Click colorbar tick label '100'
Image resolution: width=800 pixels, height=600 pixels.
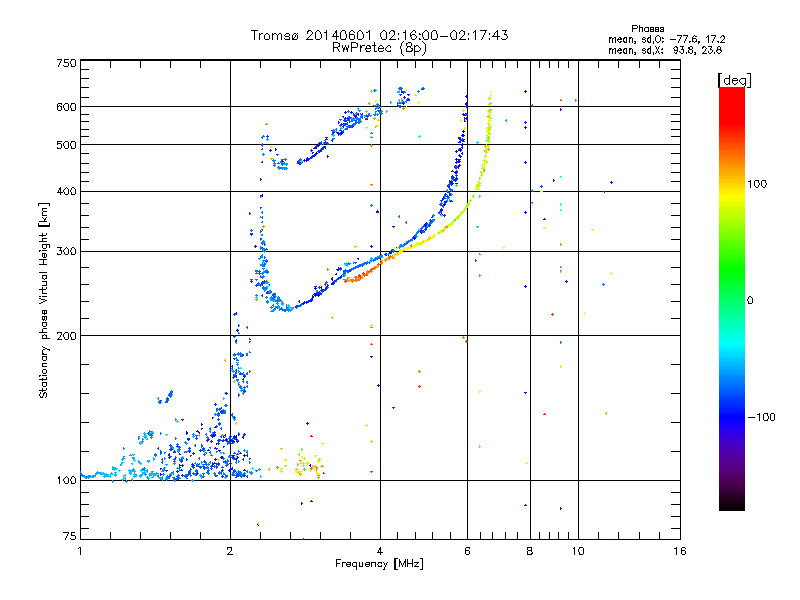(x=757, y=184)
